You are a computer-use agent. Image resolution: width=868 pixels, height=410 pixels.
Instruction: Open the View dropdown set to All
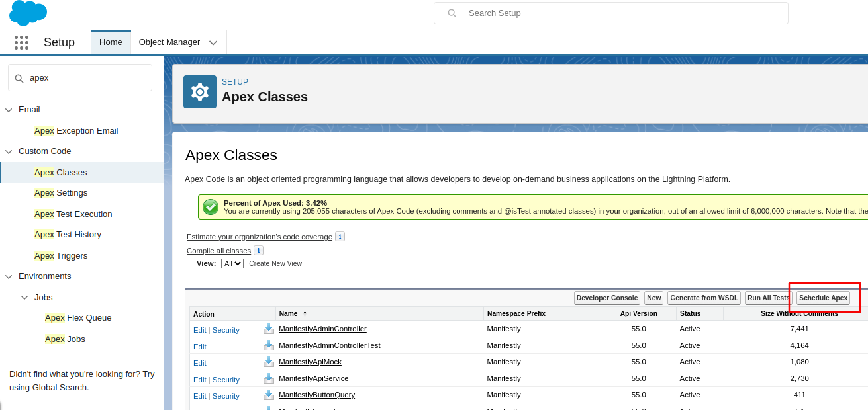[232, 263]
